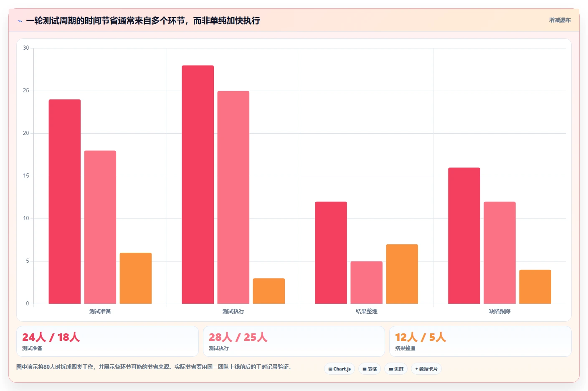Select the Chart.js chip
The width and height of the screenshot is (588, 391).
pos(340,369)
